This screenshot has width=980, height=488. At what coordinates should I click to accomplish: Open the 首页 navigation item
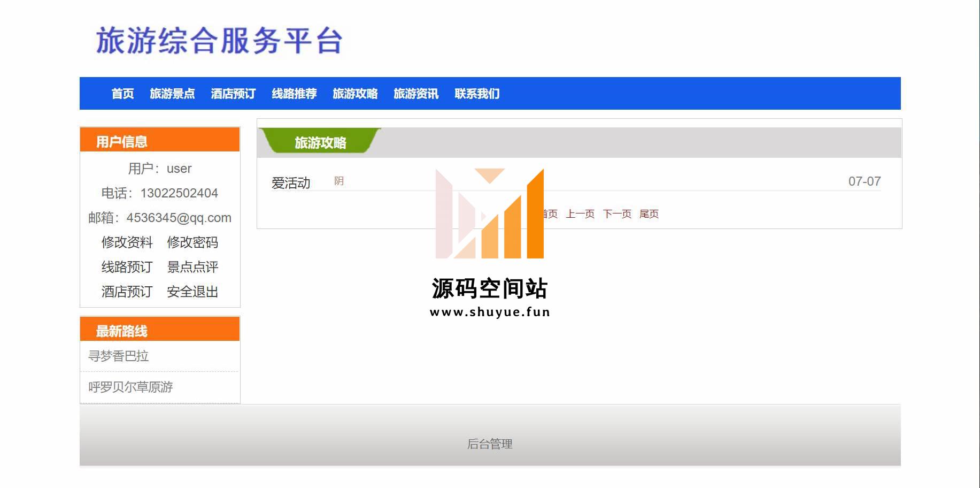(x=122, y=94)
